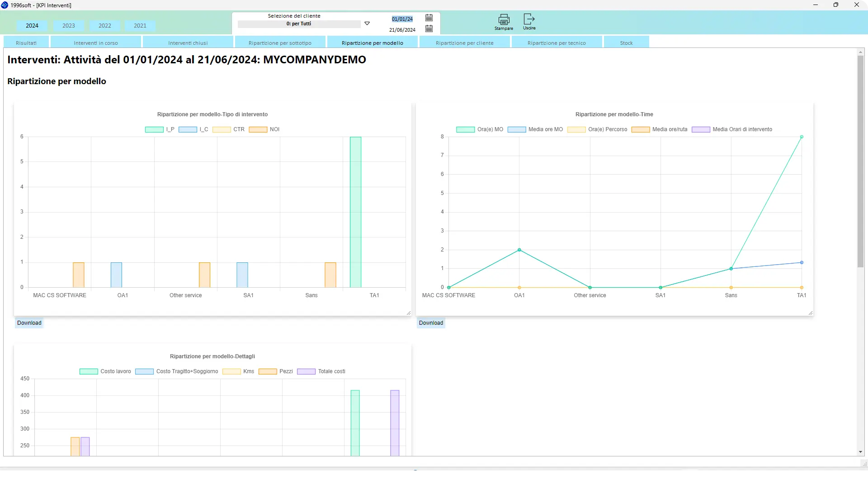
Task: Click resize handle of modello-Time chart
Action: pos(810,313)
